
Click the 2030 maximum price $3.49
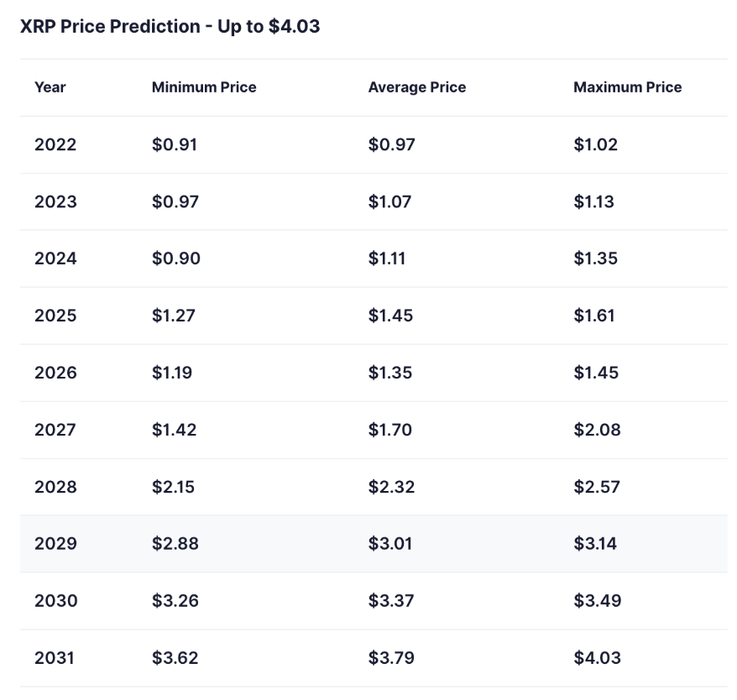pyautogui.click(x=598, y=601)
